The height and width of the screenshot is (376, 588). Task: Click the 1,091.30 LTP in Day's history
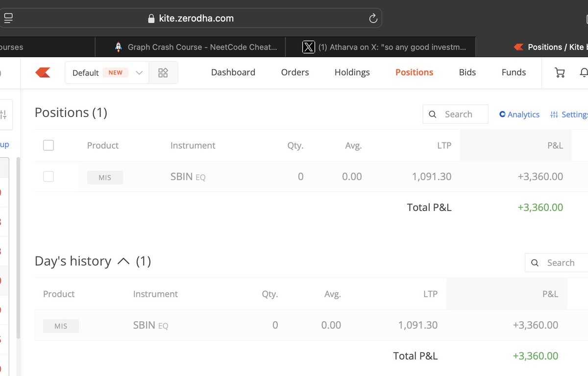[418, 325]
